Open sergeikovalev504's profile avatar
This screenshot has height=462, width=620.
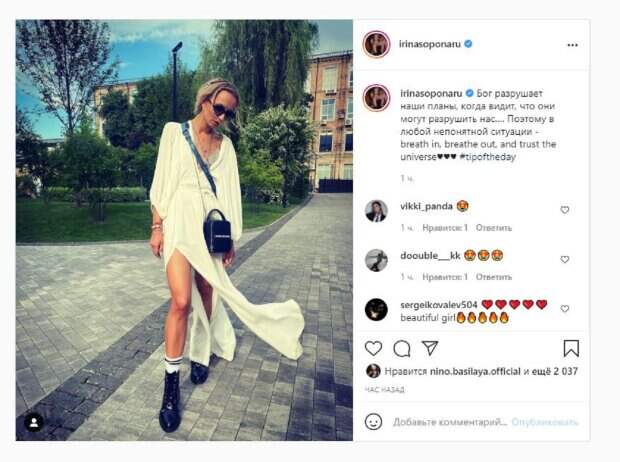(x=376, y=309)
